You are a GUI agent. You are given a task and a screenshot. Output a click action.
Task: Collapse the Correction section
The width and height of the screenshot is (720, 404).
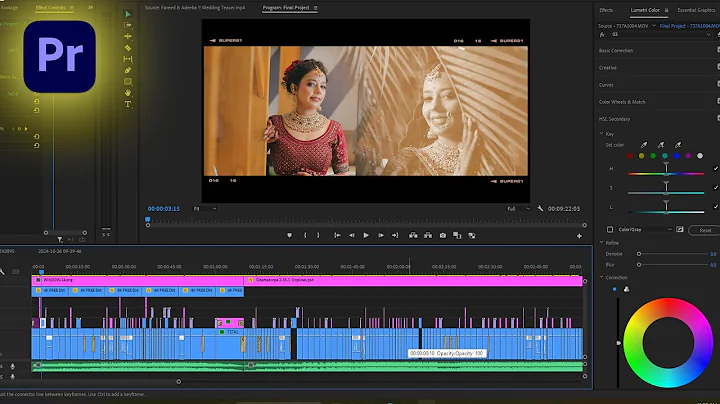pos(602,277)
